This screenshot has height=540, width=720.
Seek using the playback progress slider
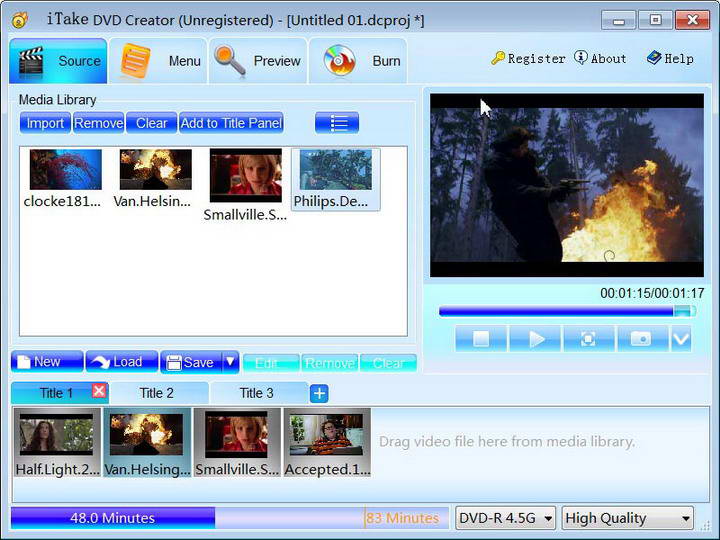[567, 312]
